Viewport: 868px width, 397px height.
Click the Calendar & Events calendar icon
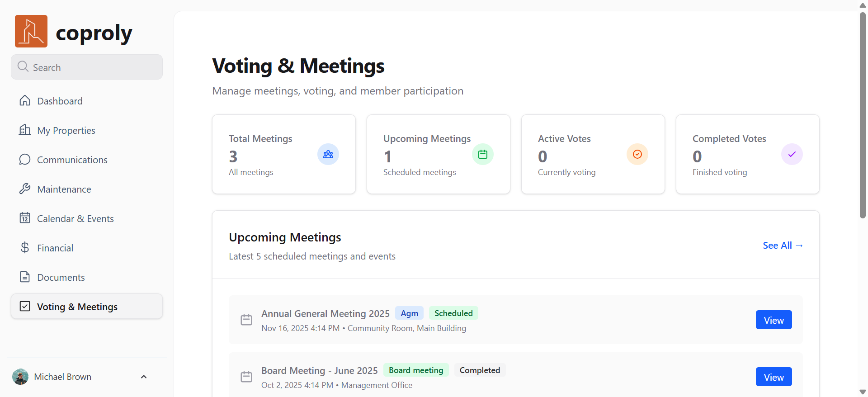pos(25,218)
